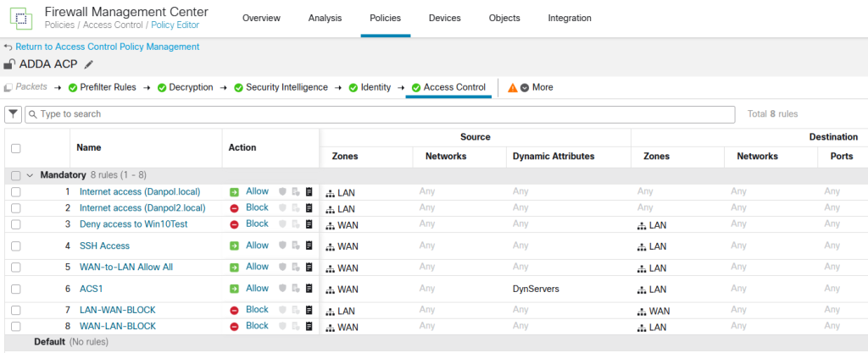Go to the Security Intelligence stage

281,87
